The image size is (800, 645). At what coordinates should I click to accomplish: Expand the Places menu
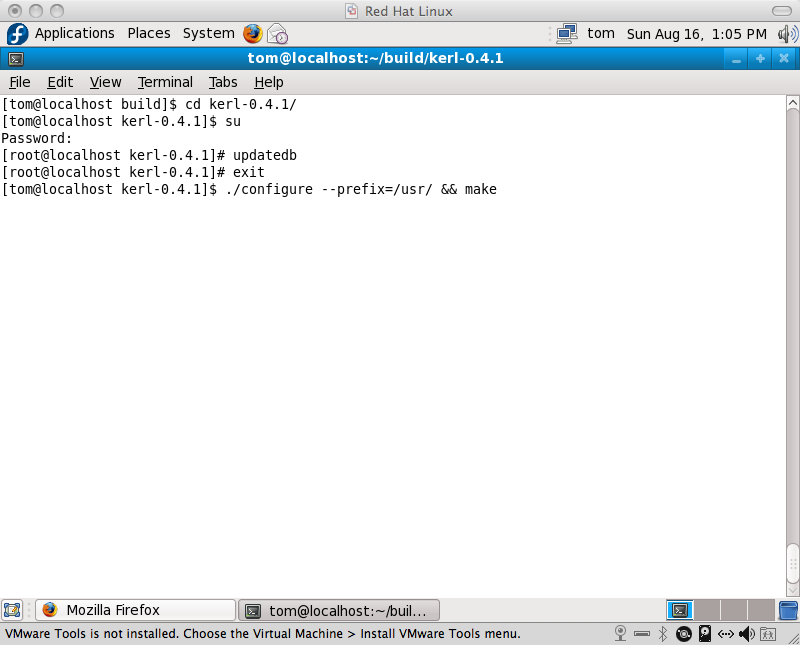[x=148, y=33]
